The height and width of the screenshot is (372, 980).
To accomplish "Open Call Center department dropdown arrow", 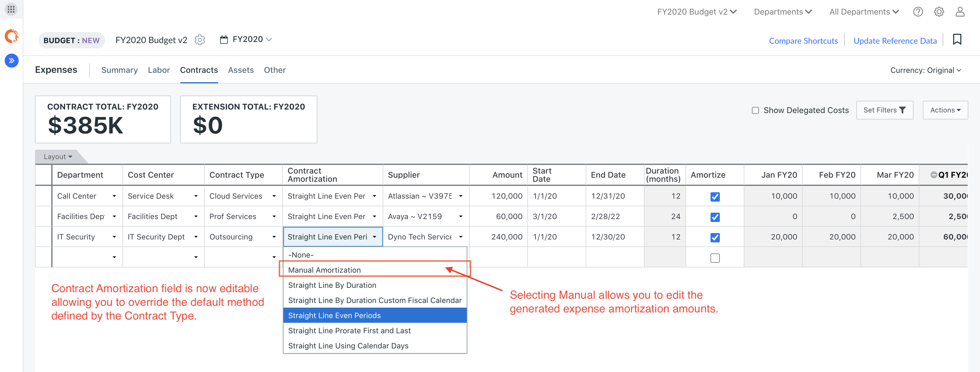I will pyautogui.click(x=114, y=196).
